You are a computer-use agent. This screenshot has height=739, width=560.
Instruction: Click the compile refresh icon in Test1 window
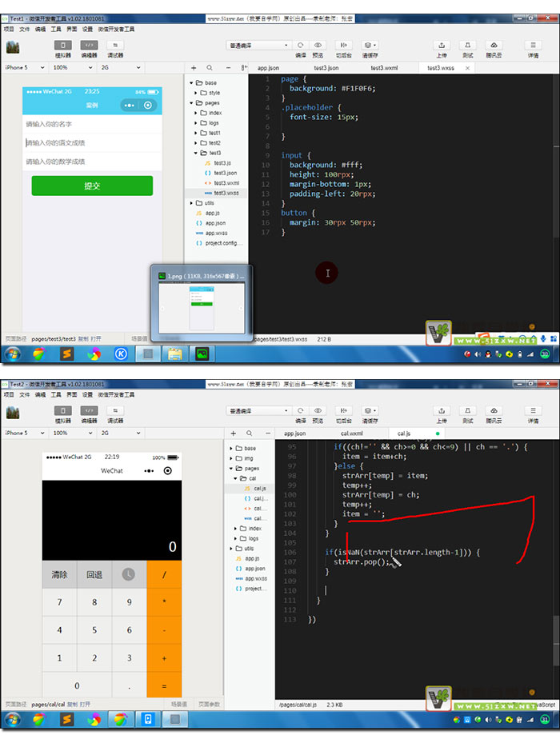[300, 46]
